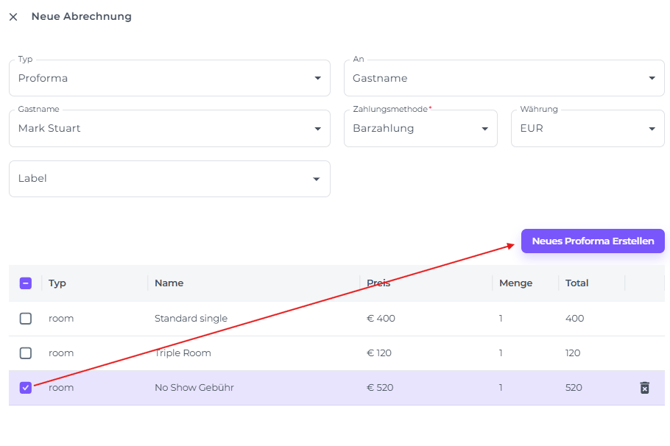670x446 pixels.
Task: Select the Standard single row name
Action: pyautogui.click(x=191, y=319)
